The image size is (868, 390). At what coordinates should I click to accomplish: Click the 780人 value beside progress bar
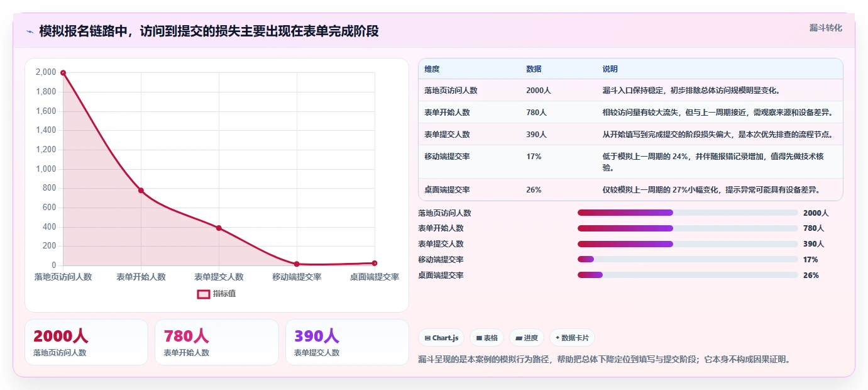point(813,228)
